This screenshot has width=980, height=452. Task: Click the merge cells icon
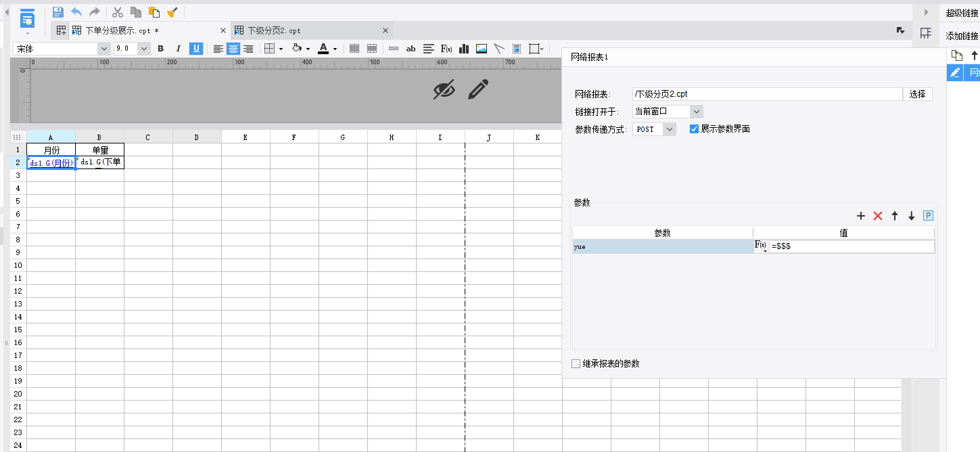354,49
